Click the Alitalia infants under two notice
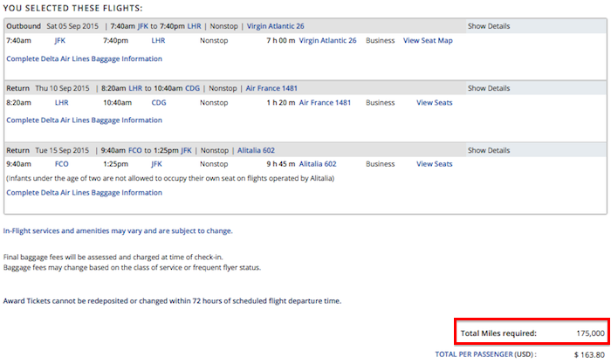611x364 pixels. [x=170, y=178]
